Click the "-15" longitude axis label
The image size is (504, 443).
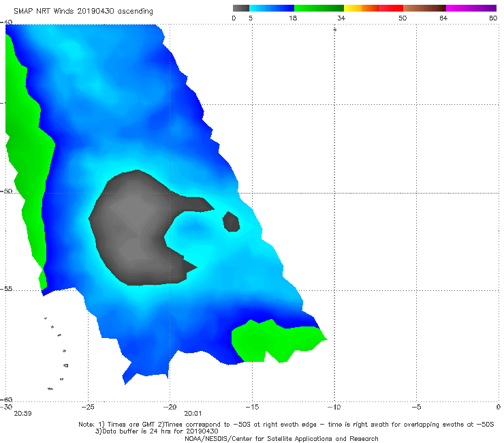pos(252,407)
